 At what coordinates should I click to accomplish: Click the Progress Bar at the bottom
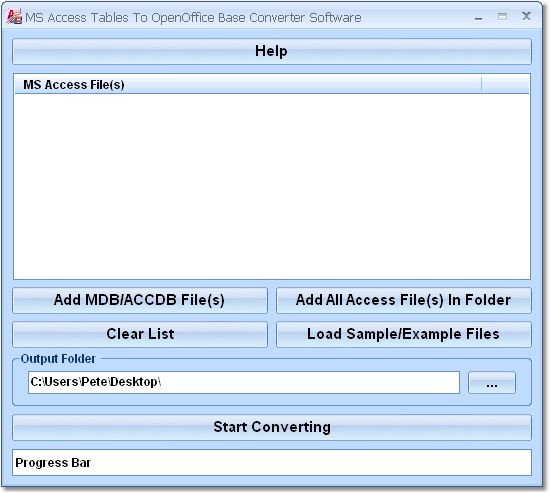272,463
